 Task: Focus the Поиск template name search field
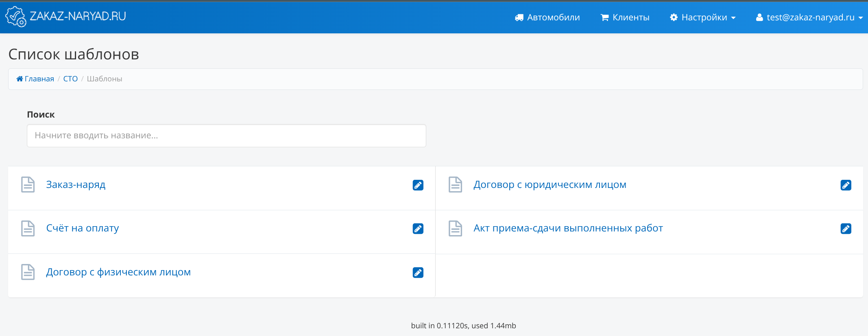pyautogui.click(x=226, y=135)
